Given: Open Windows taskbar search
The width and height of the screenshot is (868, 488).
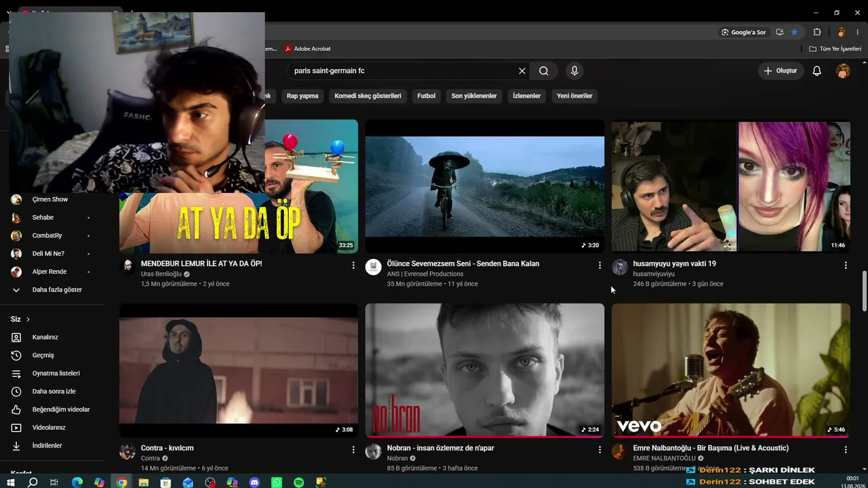Looking at the screenshot, I should [33, 483].
